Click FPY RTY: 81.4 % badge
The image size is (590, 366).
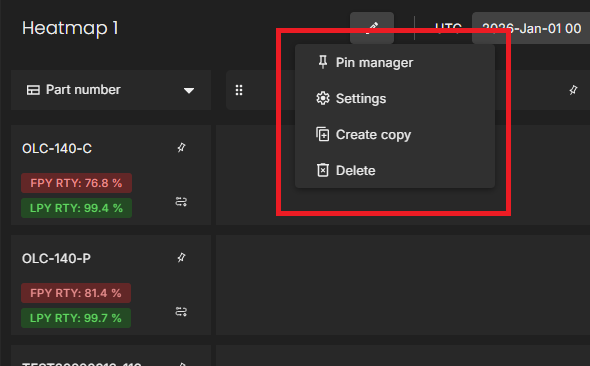(76, 293)
